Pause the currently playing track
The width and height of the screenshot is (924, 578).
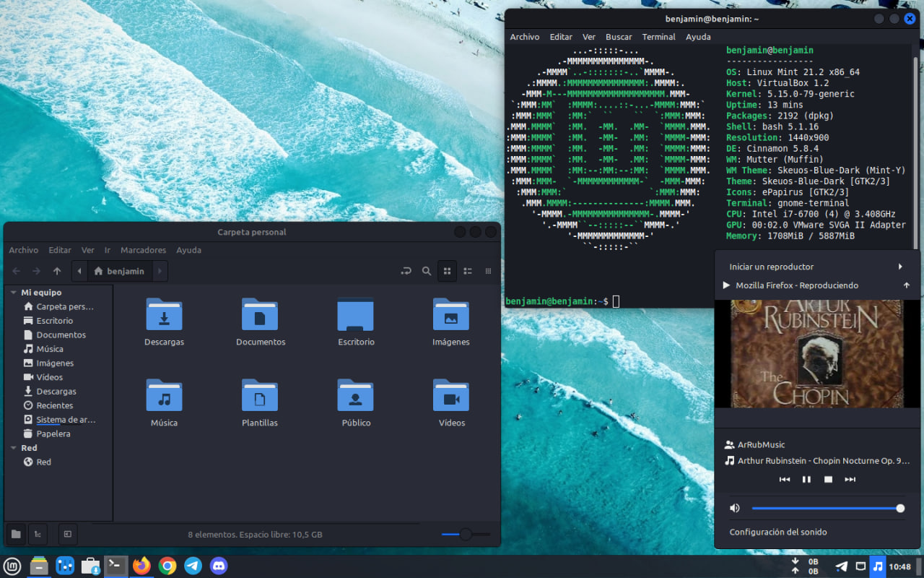coord(806,479)
